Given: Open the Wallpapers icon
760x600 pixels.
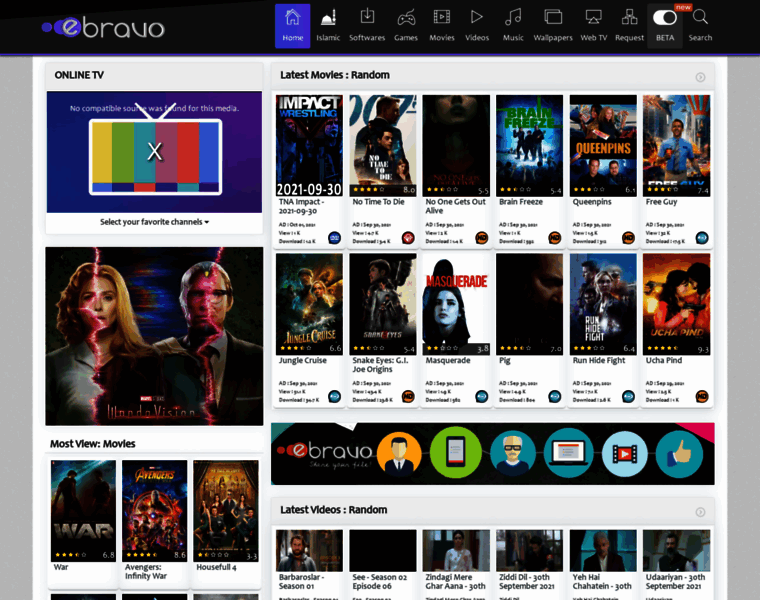Looking at the screenshot, I should 553,18.
